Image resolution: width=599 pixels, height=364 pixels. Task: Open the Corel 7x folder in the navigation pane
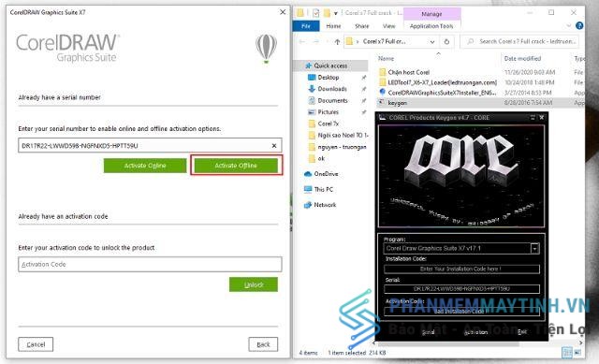[328, 124]
